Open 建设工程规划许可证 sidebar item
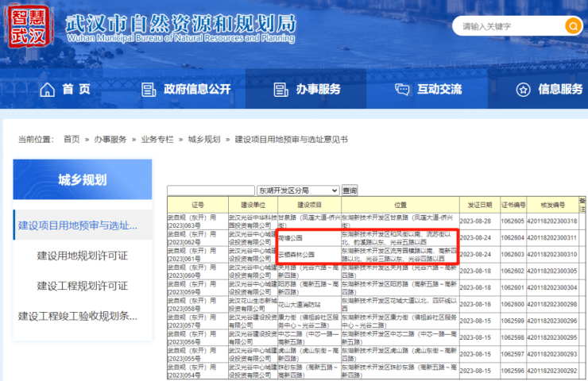Screen dimensions: 588x381 coord(83,286)
